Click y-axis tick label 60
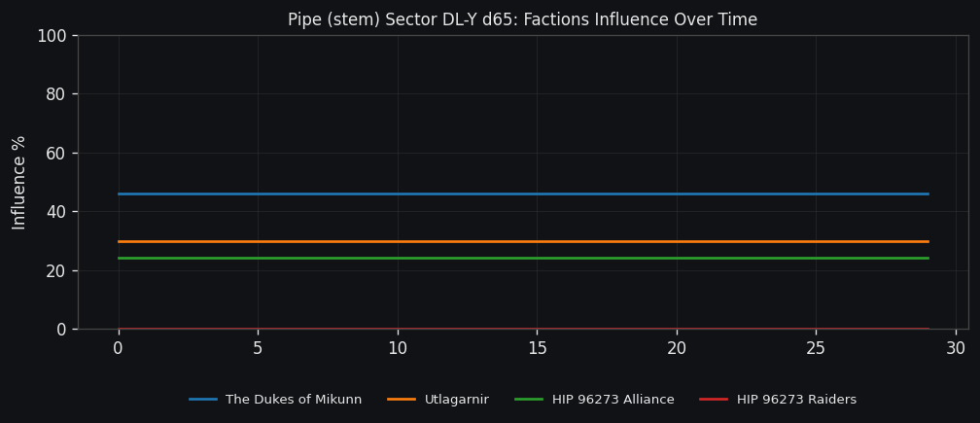The height and width of the screenshot is (423, 980). tap(55, 153)
